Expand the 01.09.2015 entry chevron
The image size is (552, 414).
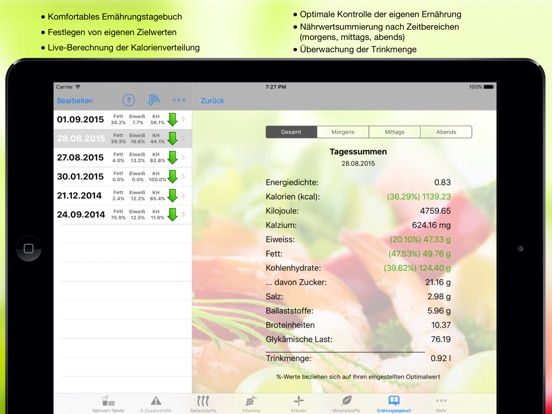[x=183, y=120]
